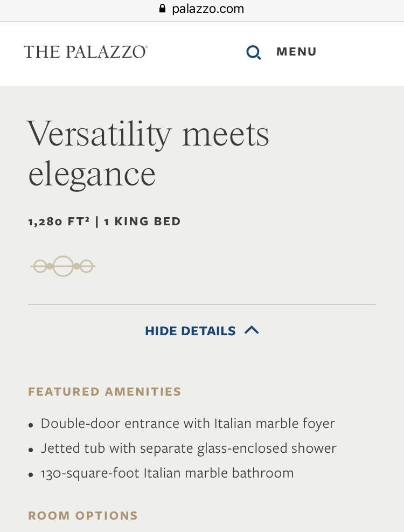Select the 1,280 FT² room size text
Screen dimensions: 404x532
pos(59,222)
